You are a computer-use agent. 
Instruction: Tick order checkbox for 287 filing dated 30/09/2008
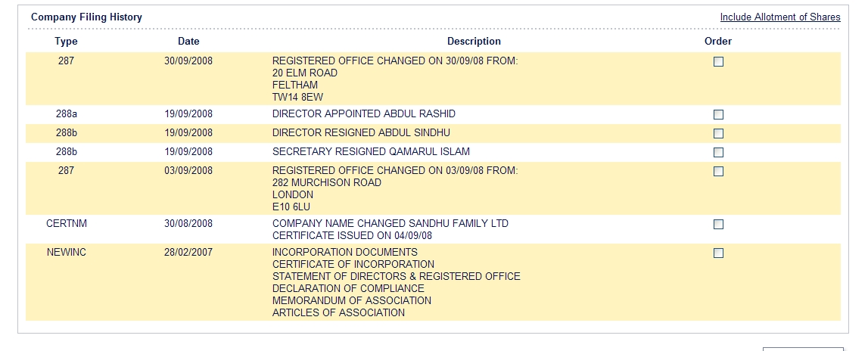pos(718,62)
